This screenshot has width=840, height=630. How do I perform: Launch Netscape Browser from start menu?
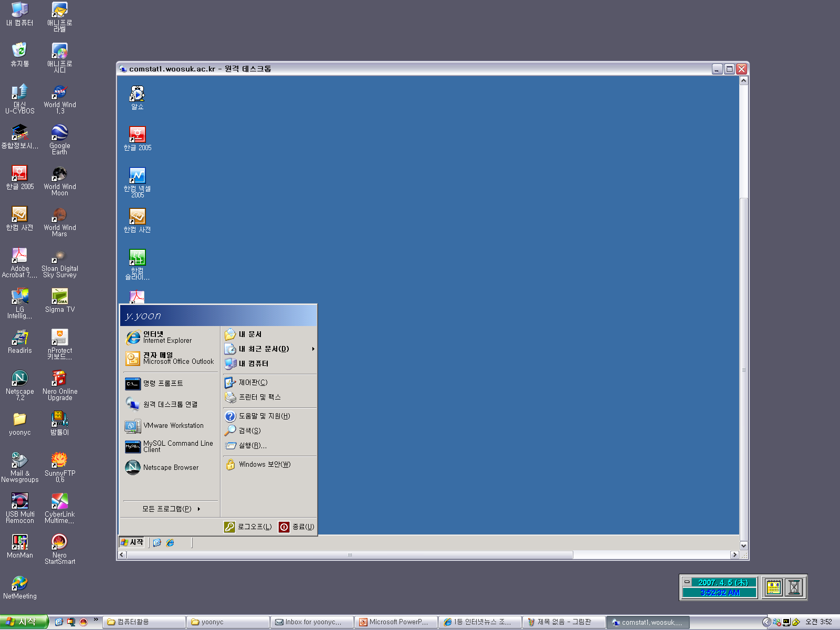pyautogui.click(x=171, y=467)
